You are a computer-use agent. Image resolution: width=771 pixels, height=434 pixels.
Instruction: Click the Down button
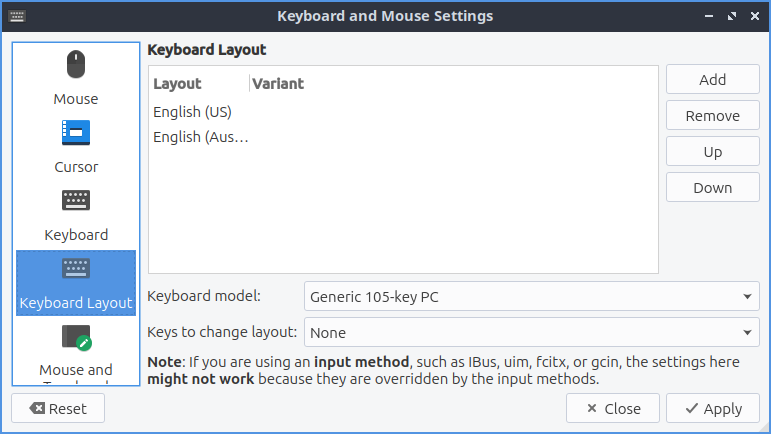pos(712,188)
